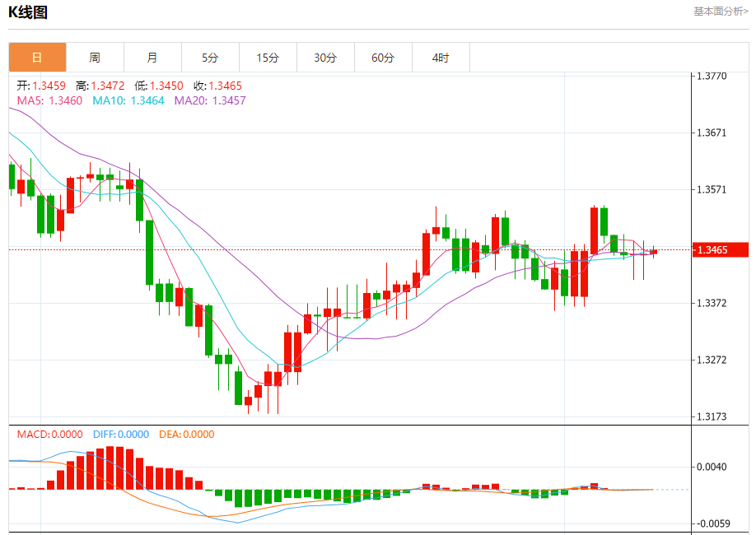Click the MACD:0.0000 indicator label
The height and width of the screenshot is (535, 756).
(x=49, y=435)
